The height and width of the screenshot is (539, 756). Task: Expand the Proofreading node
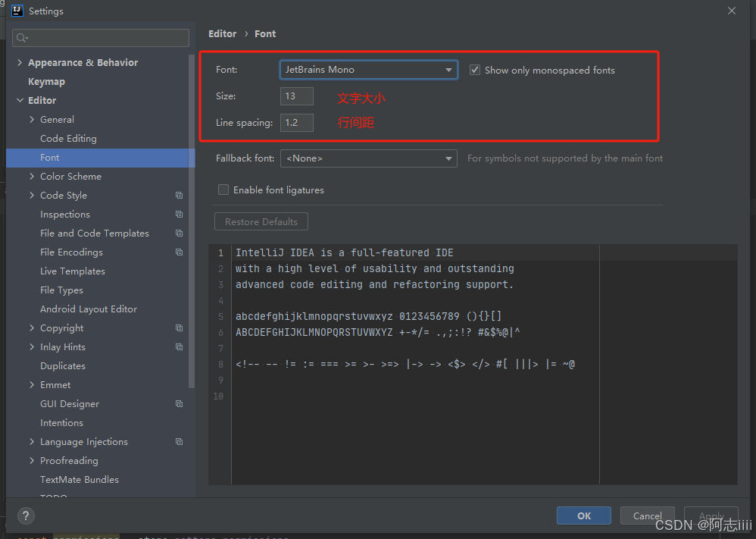coord(32,460)
